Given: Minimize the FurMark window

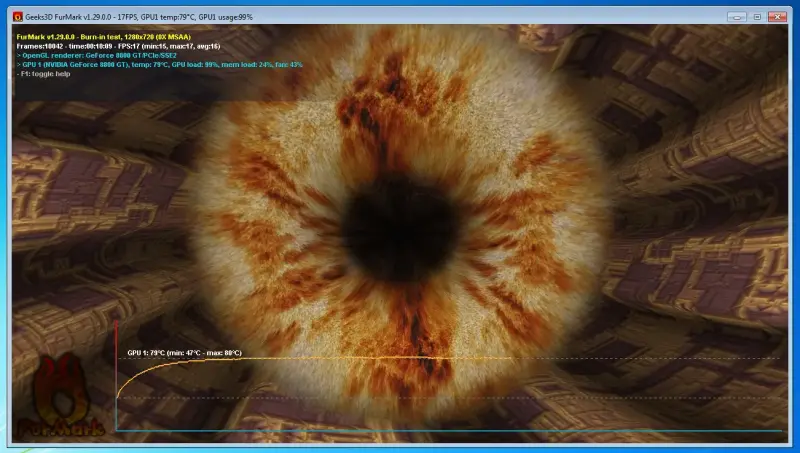Looking at the screenshot, I should [736, 16].
